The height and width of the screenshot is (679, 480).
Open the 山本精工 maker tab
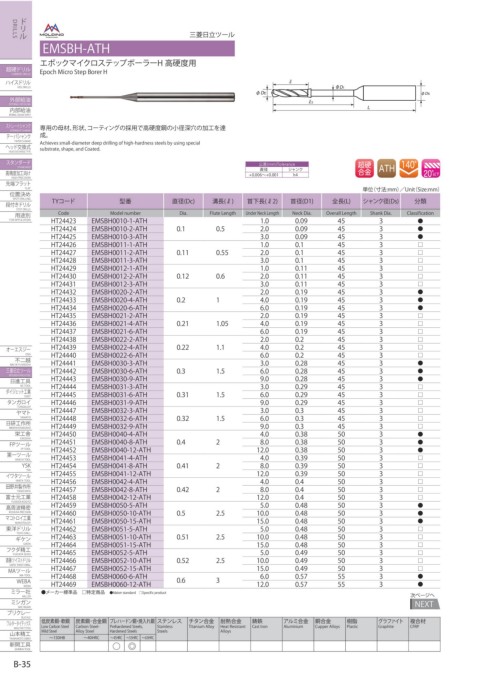pyautogui.click(x=16, y=635)
